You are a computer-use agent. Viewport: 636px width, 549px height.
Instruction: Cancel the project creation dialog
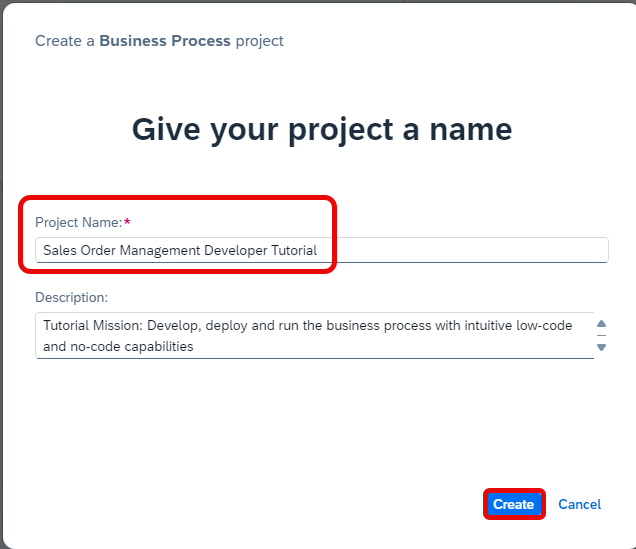click(579, 504)
